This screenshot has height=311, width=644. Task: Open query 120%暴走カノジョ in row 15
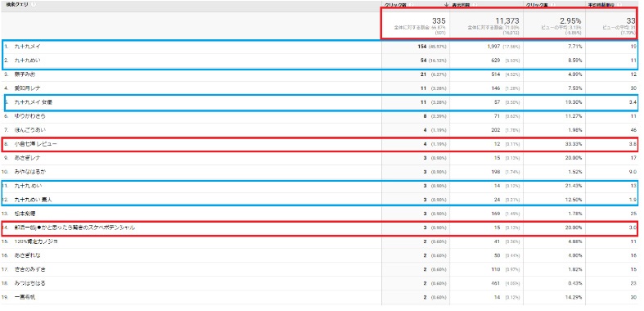[36, 241]
